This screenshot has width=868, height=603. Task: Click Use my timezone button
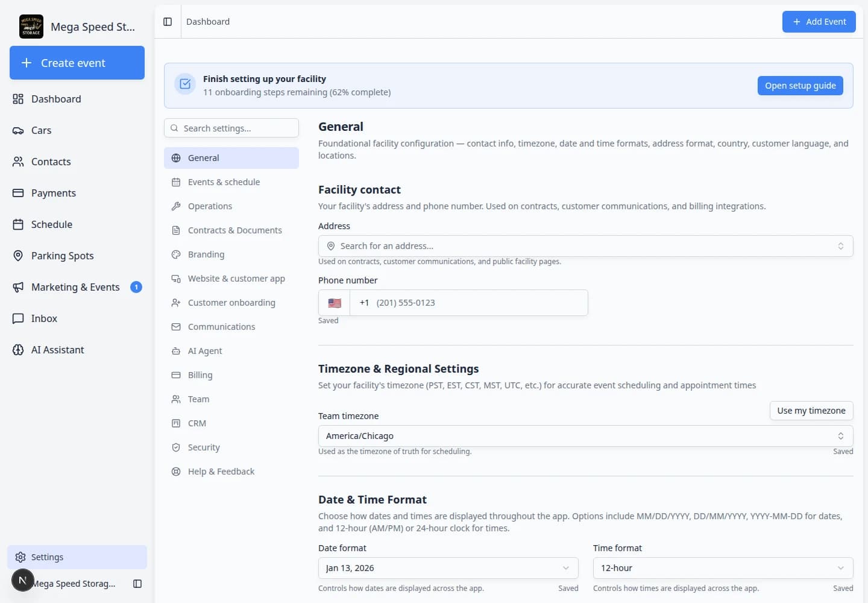point(811,411)
